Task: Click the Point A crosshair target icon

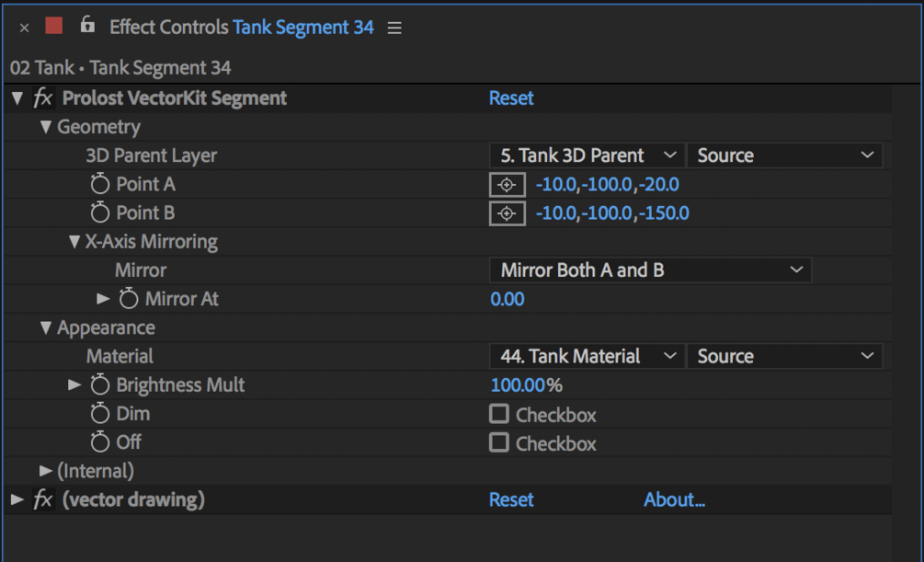Action: [x=507, y=185]
